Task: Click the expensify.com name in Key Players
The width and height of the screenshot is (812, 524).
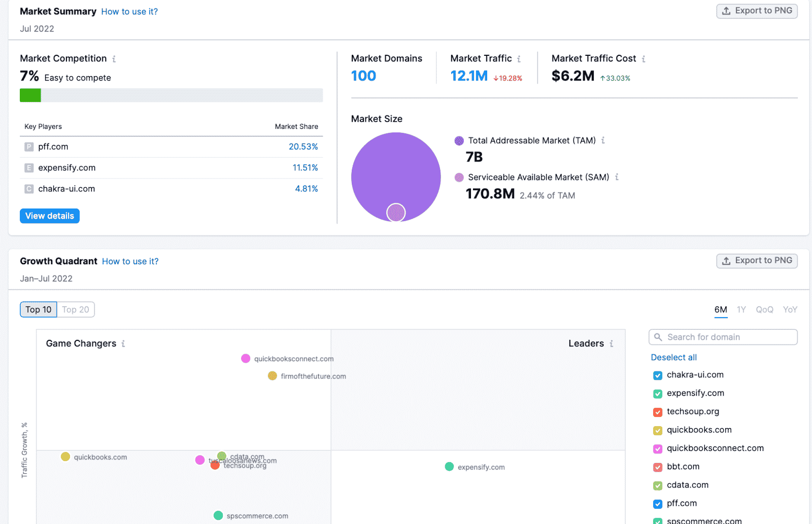Action: coord(67,168)
